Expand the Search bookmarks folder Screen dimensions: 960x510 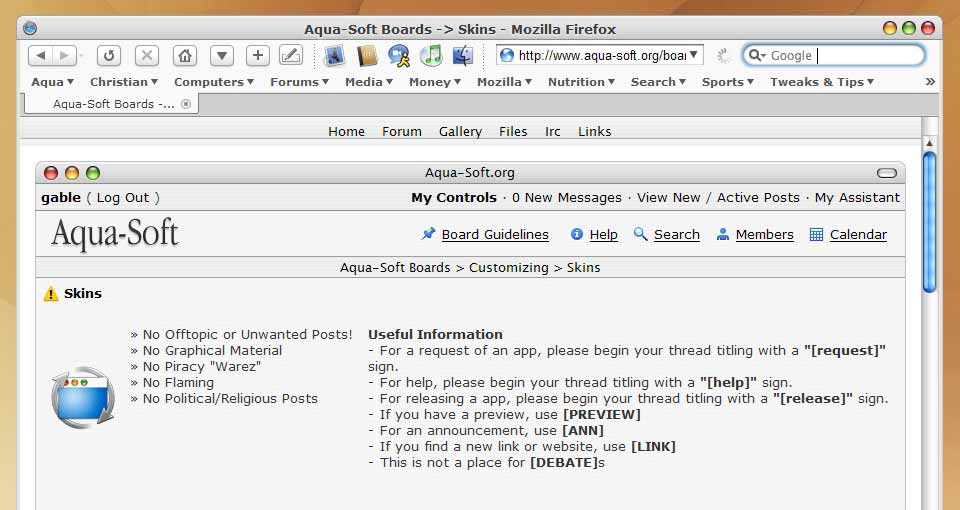point(658,82)
